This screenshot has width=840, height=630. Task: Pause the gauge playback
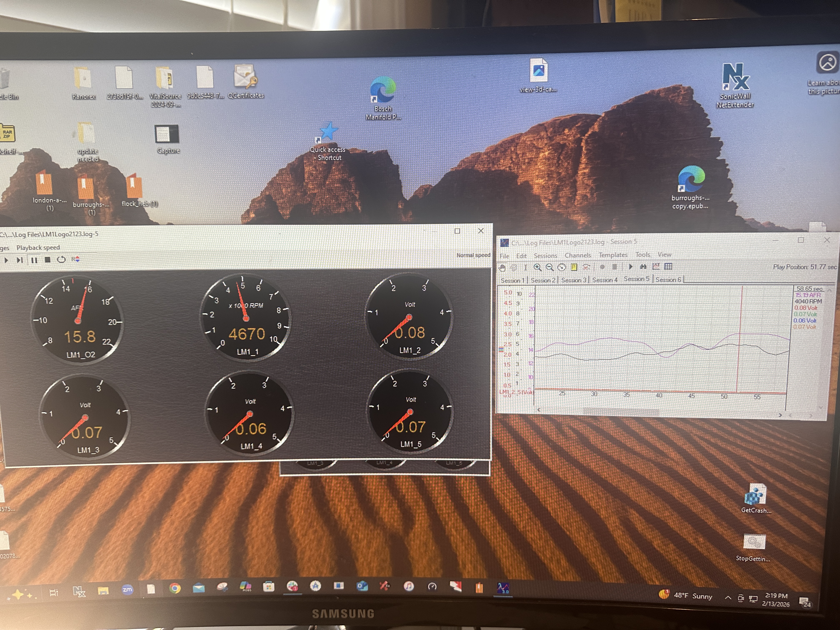[34, 260]
